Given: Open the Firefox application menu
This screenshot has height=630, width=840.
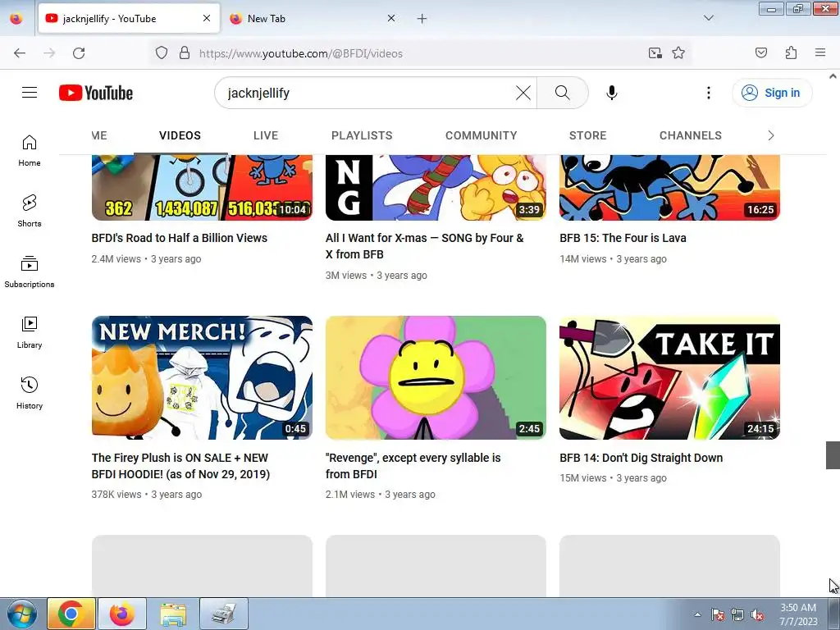Looking at the screenshot, I should pyautogui.click(x=820, y=53).
